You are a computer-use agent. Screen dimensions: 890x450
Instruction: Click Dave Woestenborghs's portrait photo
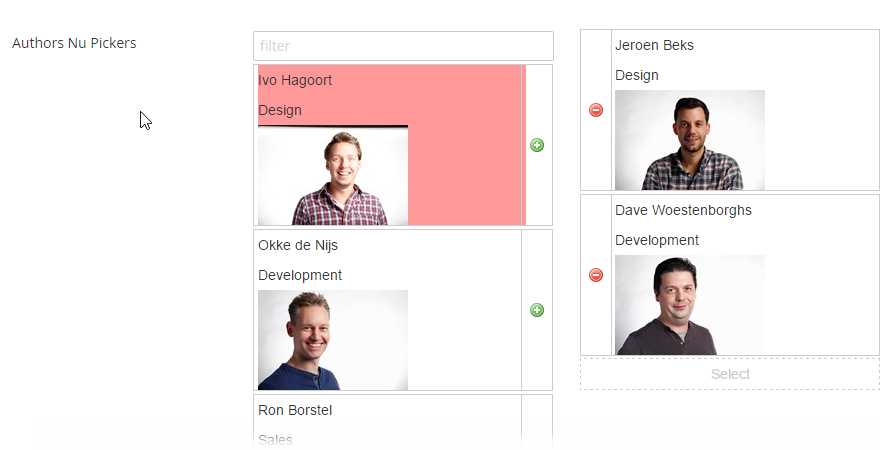tap(690, 305)
